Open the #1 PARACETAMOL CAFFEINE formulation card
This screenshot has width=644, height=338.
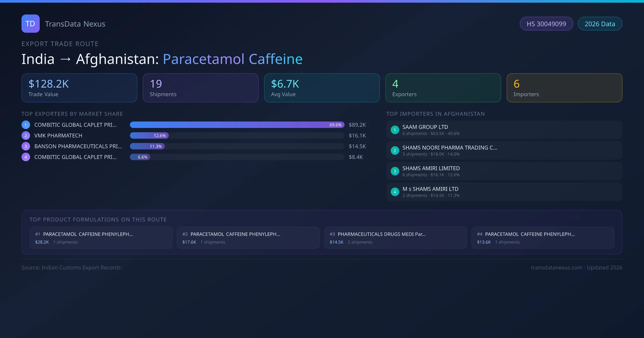pos(101,238)
